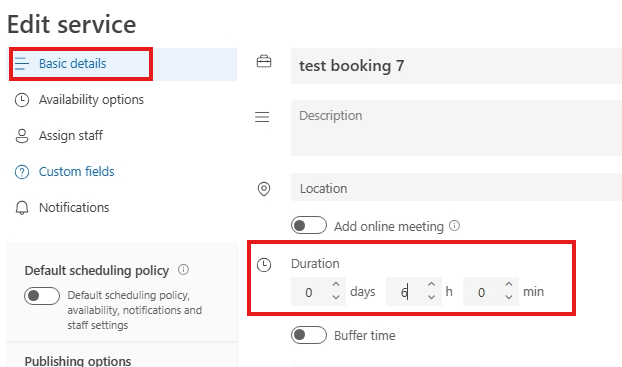Click the 'Default scheduling policy' heading
The height and width of the screenshot is (367, 622).
click(x=97, y=271)
